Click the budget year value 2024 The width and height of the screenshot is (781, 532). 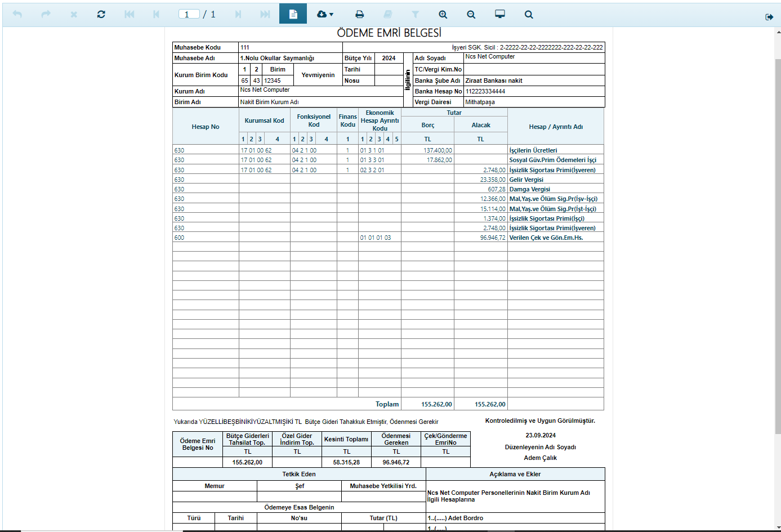tap(389, 58)
